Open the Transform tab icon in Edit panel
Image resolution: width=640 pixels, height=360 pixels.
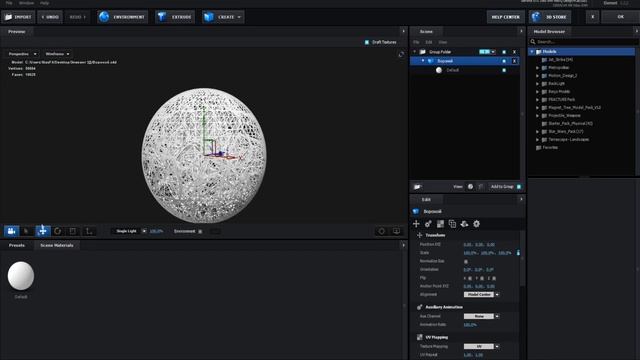coord(416,224)
